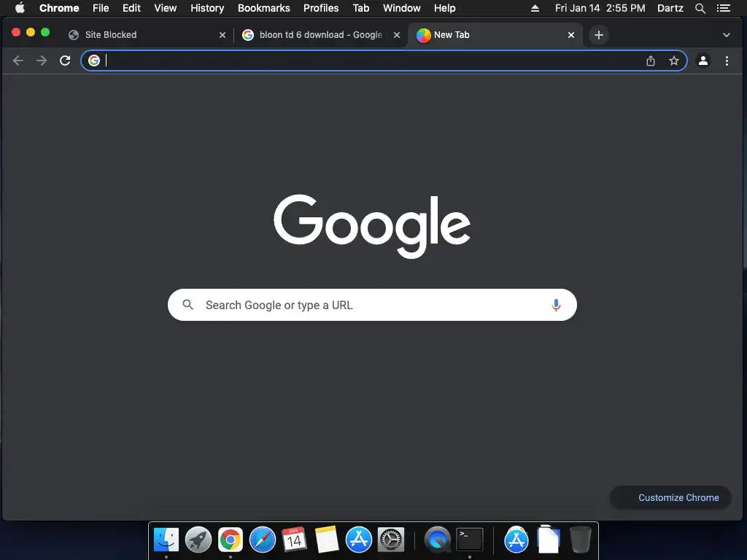Start voice search with microphone
747x560 pixels.
coord(555,305)
